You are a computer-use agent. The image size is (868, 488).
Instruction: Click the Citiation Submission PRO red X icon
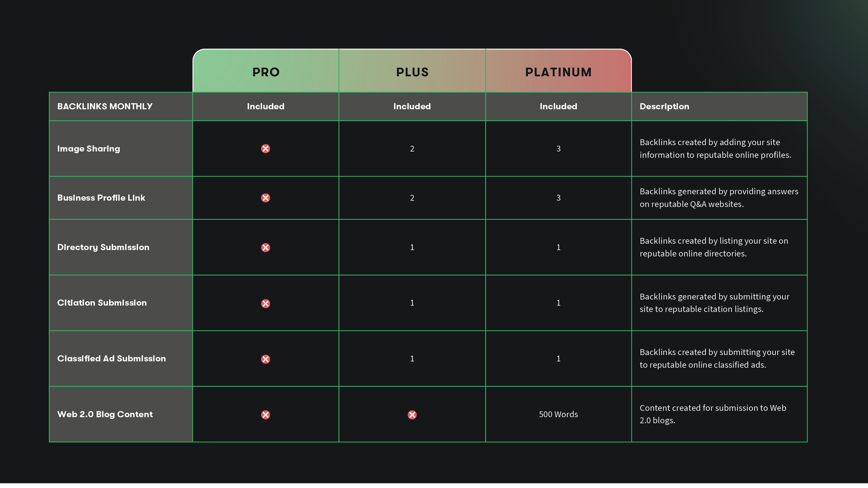[x=266, y=304]
